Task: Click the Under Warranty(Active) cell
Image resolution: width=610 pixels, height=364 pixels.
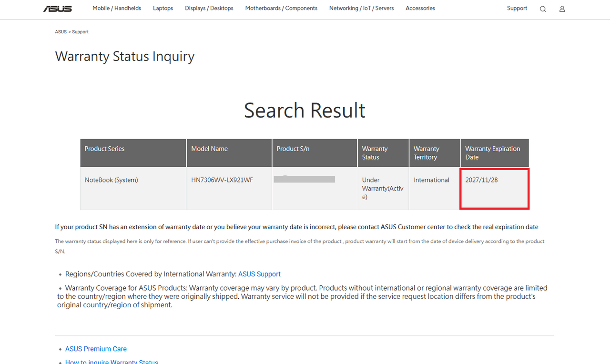Action: click(383, 189)
